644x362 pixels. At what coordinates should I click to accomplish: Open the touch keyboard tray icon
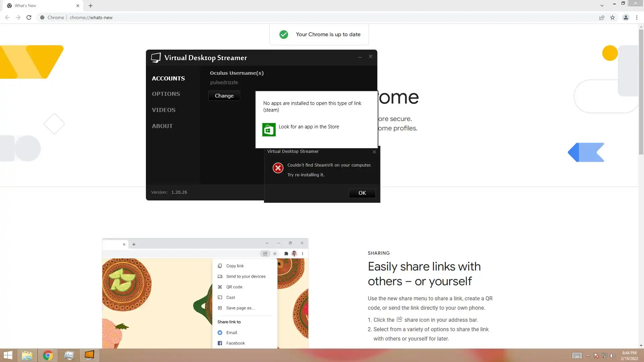[x=577, y=356]
